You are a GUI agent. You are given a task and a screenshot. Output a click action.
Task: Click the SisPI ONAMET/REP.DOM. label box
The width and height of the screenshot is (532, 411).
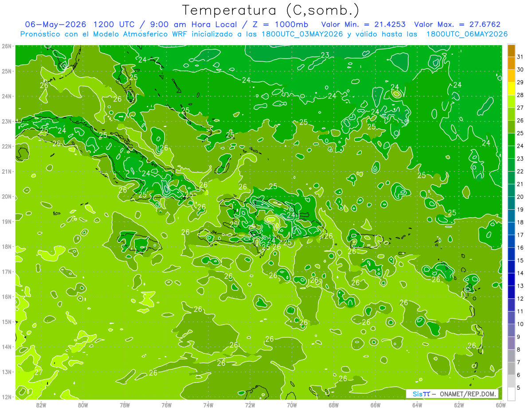click(452, 394)
